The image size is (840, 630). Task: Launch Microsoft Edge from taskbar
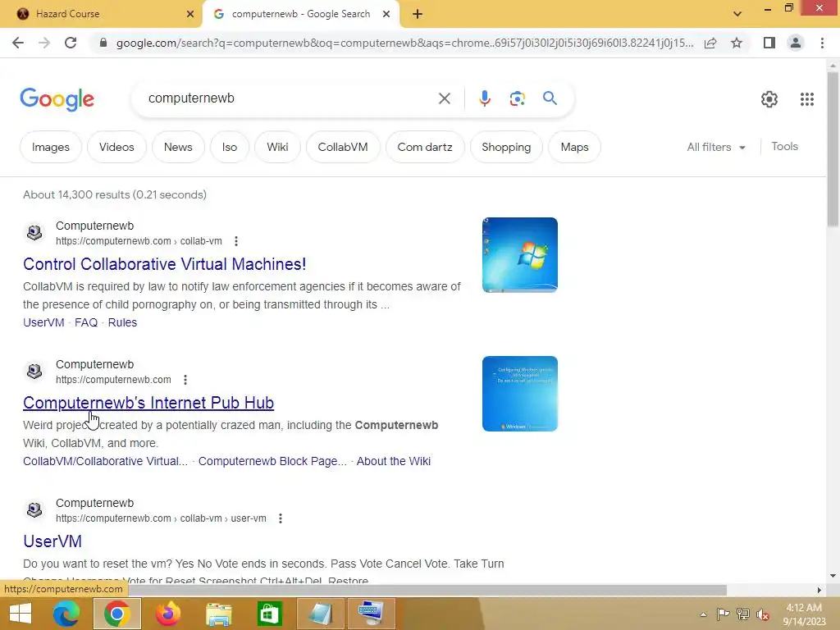tap(66, 614)
